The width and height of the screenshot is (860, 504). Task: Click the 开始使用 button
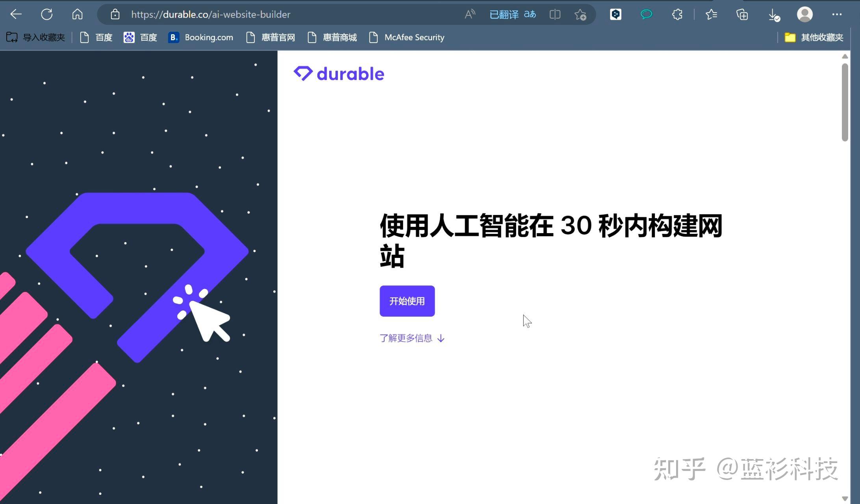click(407, 301)
